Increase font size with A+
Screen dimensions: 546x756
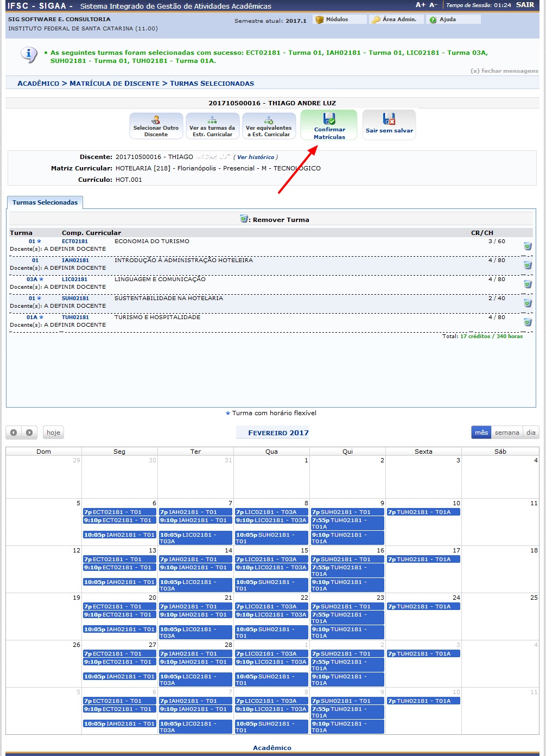point(420,5)
